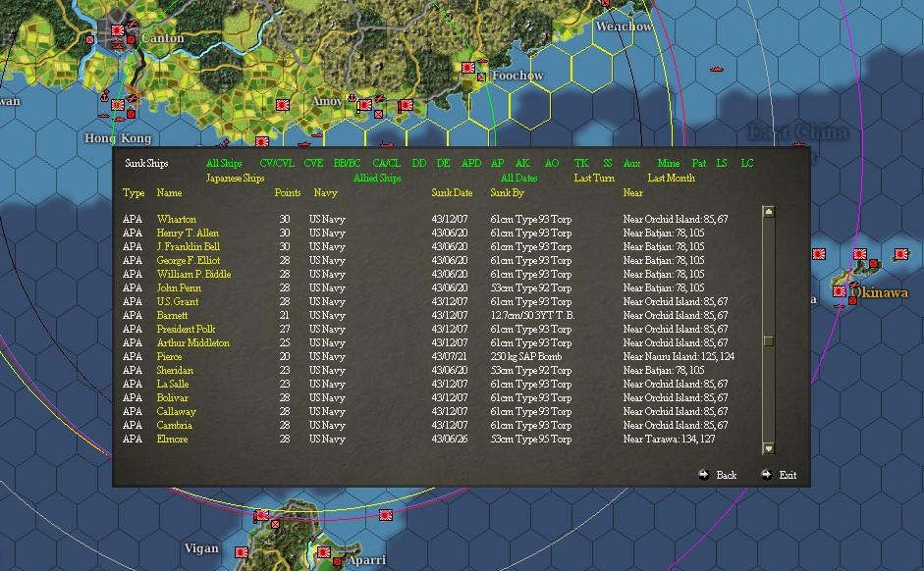The height and width of the screenshot is (571, 924).
Task: Filter sunk ships by Aux
Action: tap(631, 163)
